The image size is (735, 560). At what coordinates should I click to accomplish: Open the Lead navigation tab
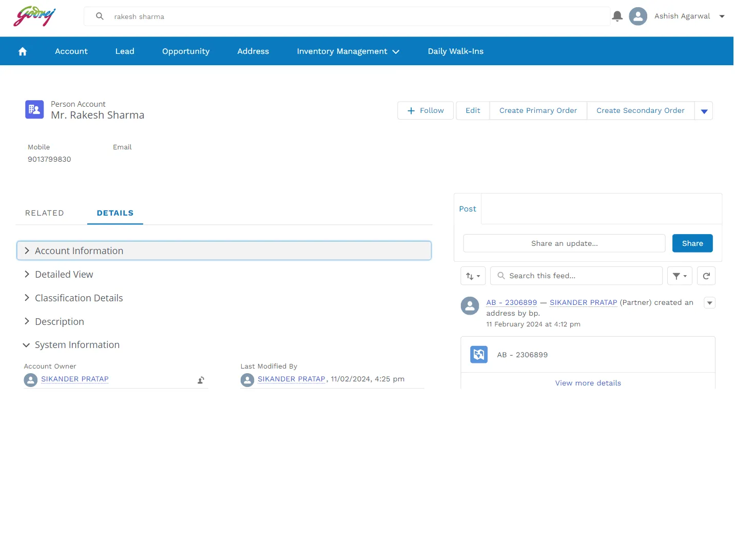pyautogui.click(x=125, y=51)
